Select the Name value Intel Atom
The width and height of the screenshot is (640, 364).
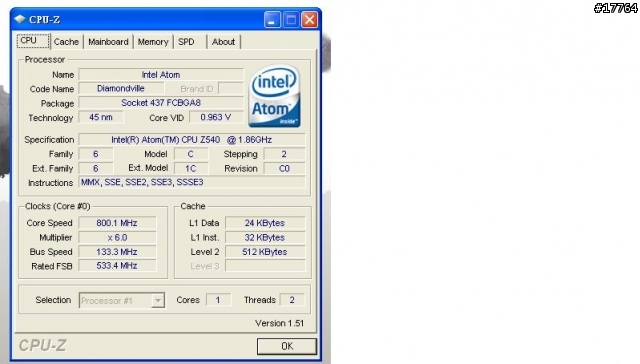(x=161, y=75)
